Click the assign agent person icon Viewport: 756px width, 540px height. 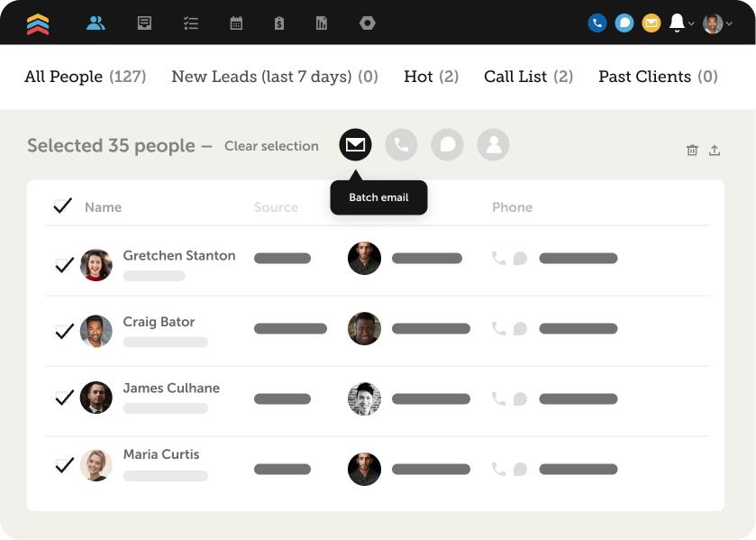[493, 144]
